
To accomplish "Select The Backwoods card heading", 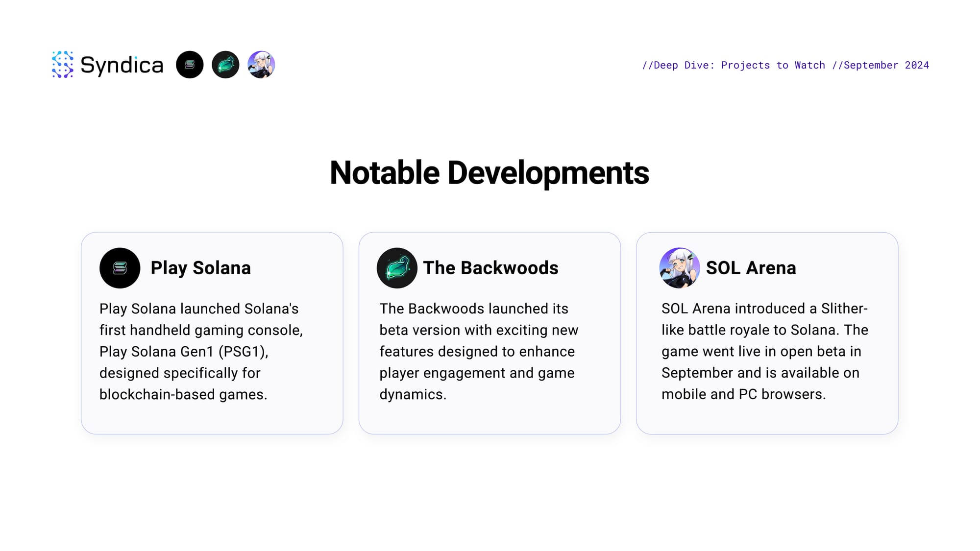I will pos(490,268).
